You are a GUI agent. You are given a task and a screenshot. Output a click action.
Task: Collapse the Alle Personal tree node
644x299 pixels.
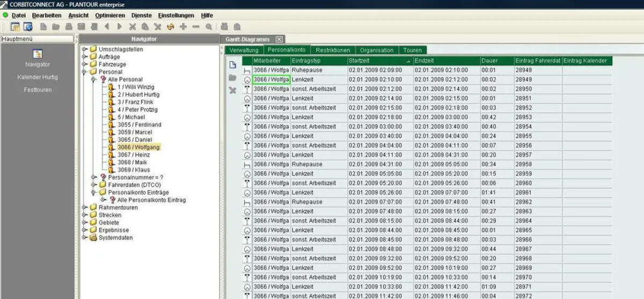click(93, 79)
